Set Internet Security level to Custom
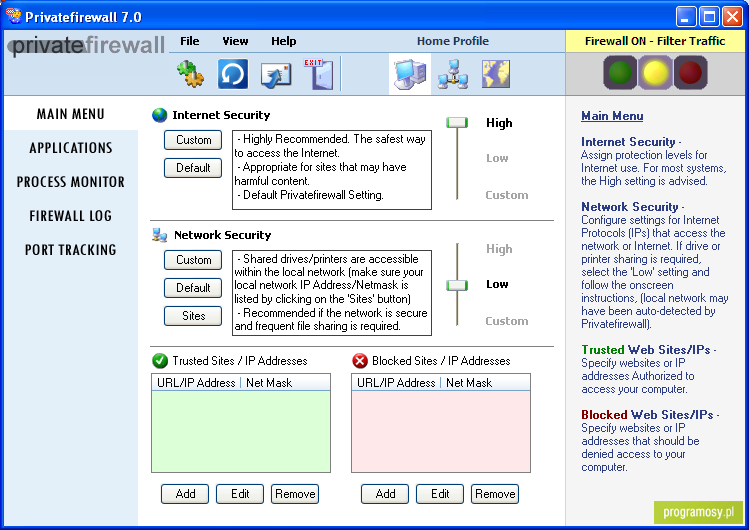749x530 pixels. pos(507,195)
